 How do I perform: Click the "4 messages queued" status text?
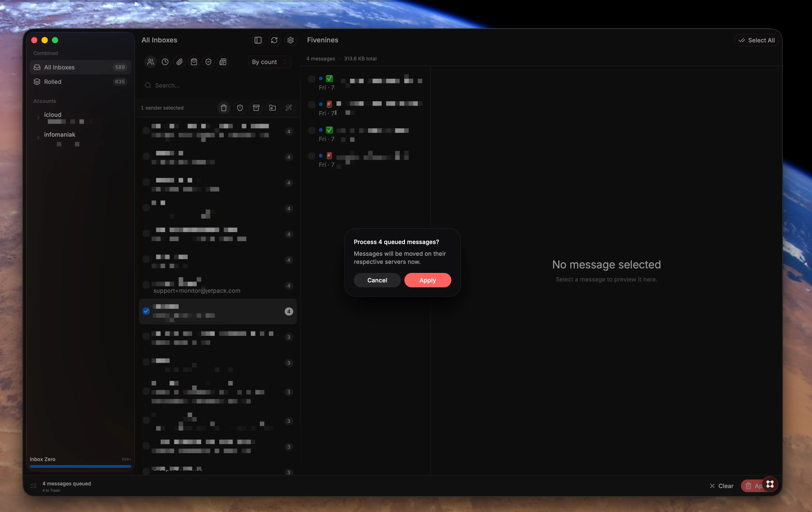67,483
